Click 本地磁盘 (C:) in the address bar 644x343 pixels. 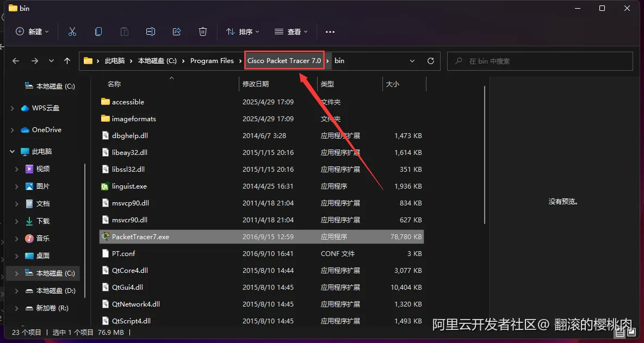(157, 61)
